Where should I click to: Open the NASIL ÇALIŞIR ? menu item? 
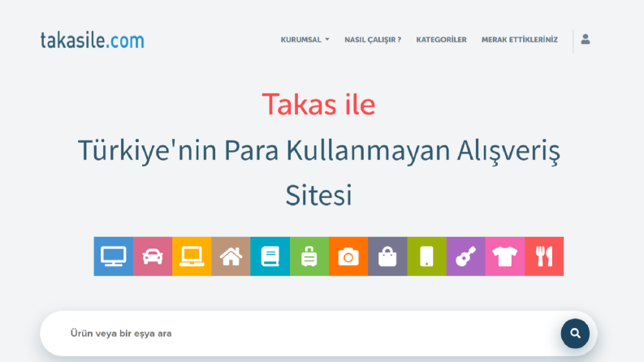click(x=373, y=40)
